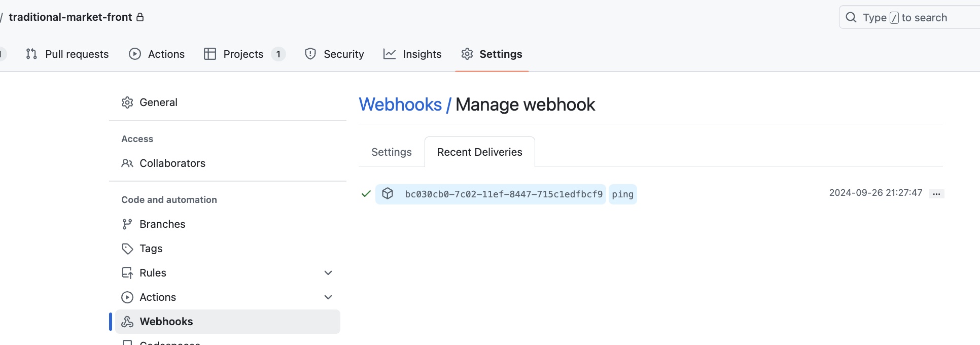Image resolution: width=980 pixels, height=345 pixels.
Task: Open Actions in sidebar
Action: point(228,297)
